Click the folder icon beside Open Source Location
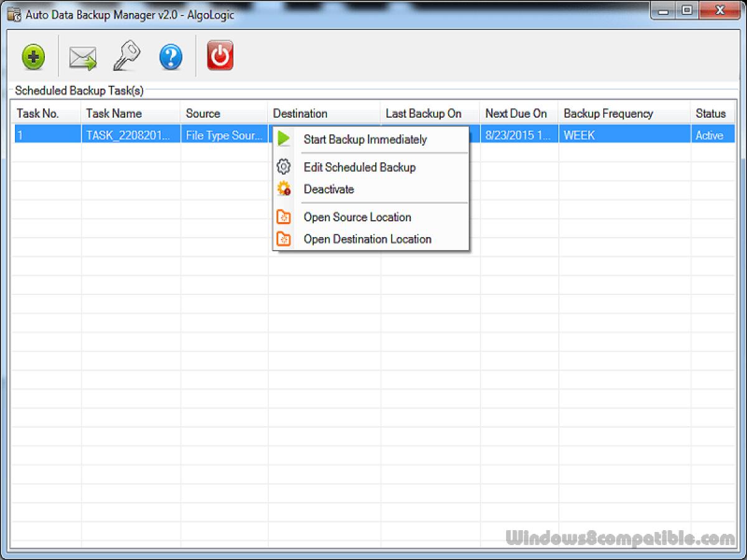Screen dimensions: 747x560 tap(283, 216)
